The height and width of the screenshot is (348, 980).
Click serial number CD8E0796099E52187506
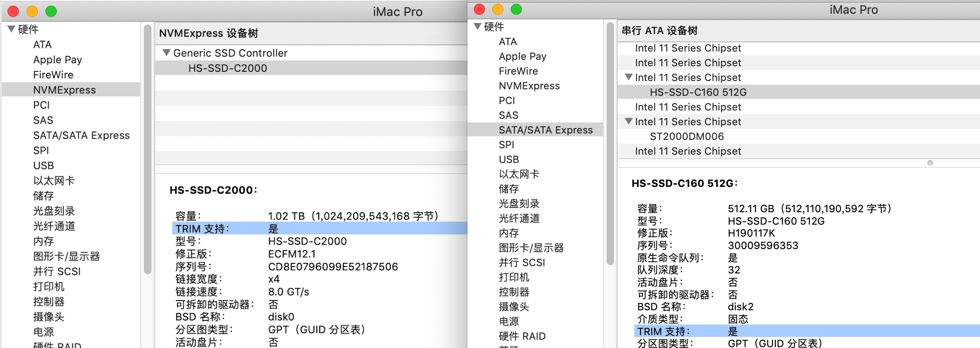[x=333, y=267]
